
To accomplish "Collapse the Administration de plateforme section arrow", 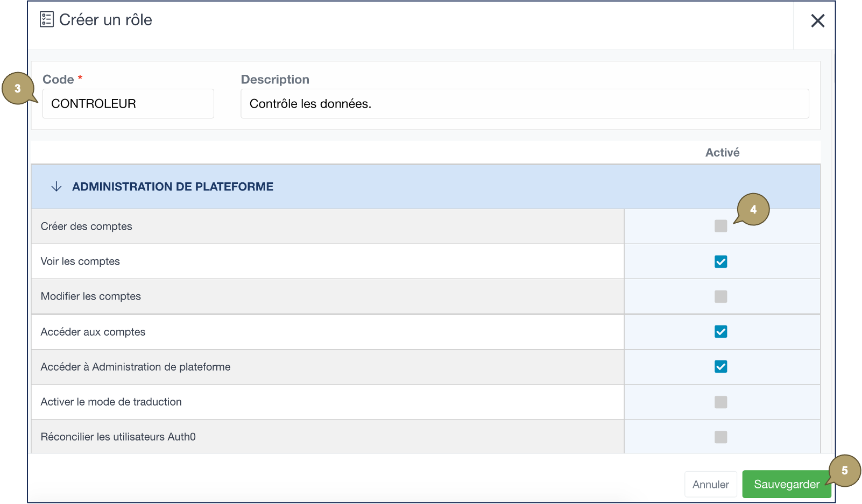I will [x=56, y=187].
